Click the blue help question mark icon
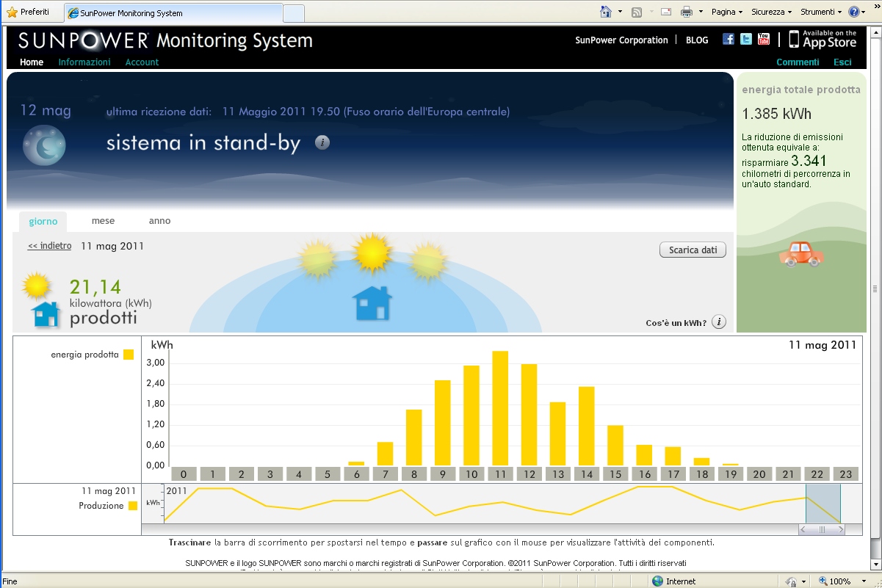Viewport: 882px width, 588px height. (854, 12)
